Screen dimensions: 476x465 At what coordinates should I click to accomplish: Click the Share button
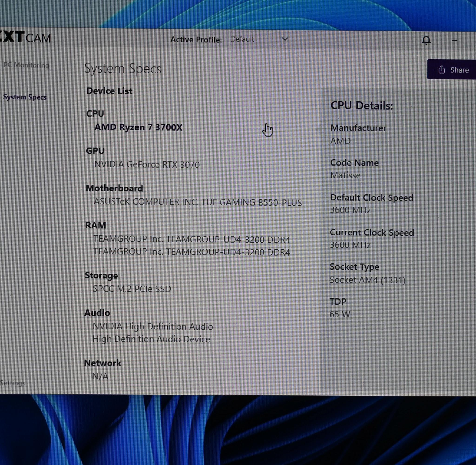(x=452, y=70)
